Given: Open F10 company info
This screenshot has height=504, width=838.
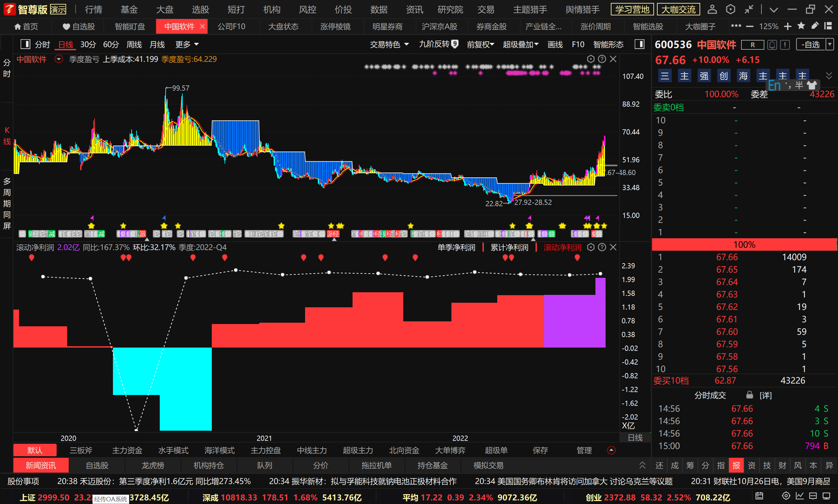Looking at the screenshot, I should click(578, 45).
